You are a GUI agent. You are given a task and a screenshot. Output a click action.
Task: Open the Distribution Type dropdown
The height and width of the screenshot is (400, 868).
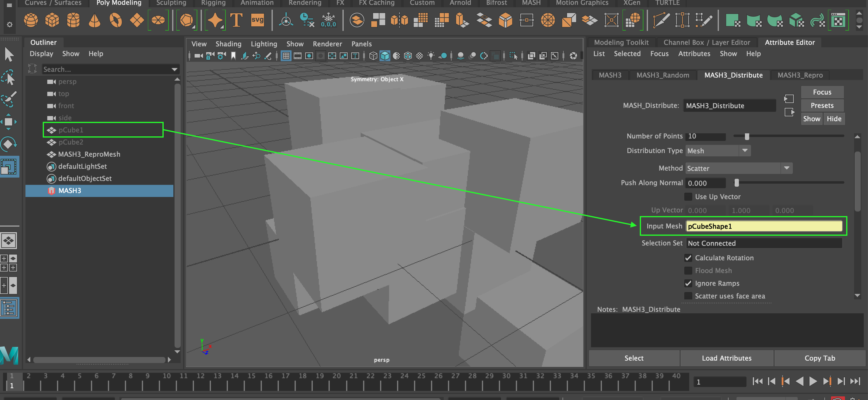[x=745, y=151]
